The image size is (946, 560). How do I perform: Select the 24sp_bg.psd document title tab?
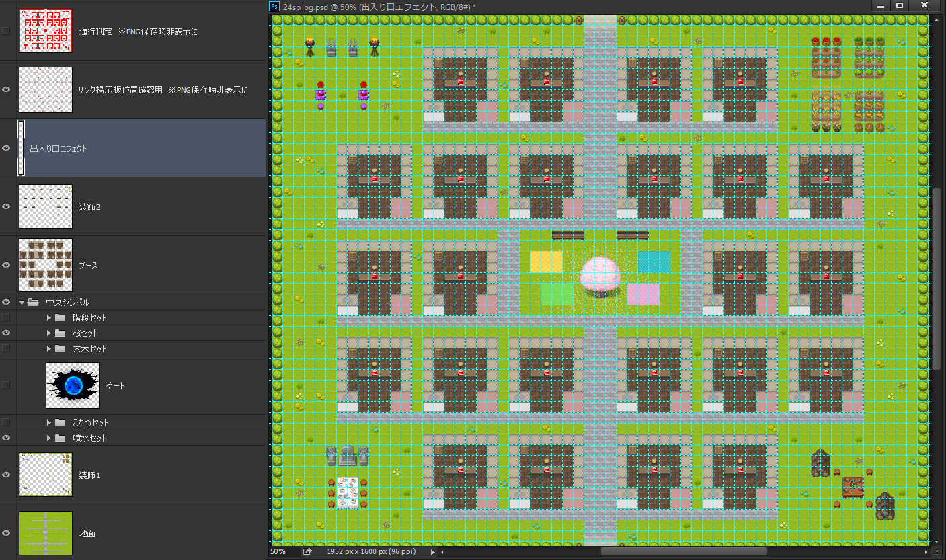click(379, 6)
